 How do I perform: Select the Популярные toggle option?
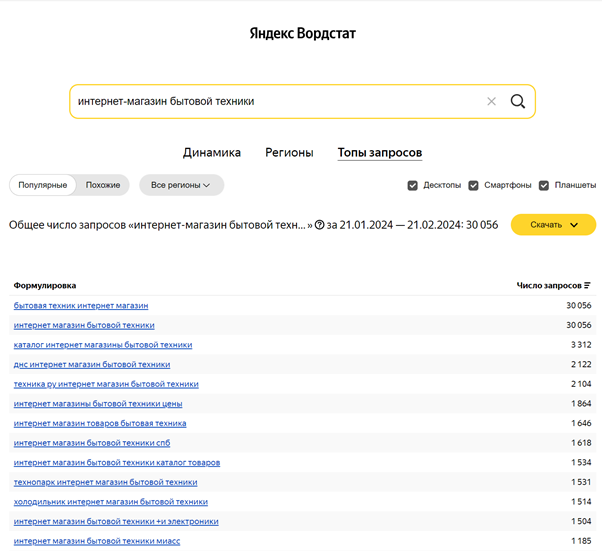pos(43,185)
